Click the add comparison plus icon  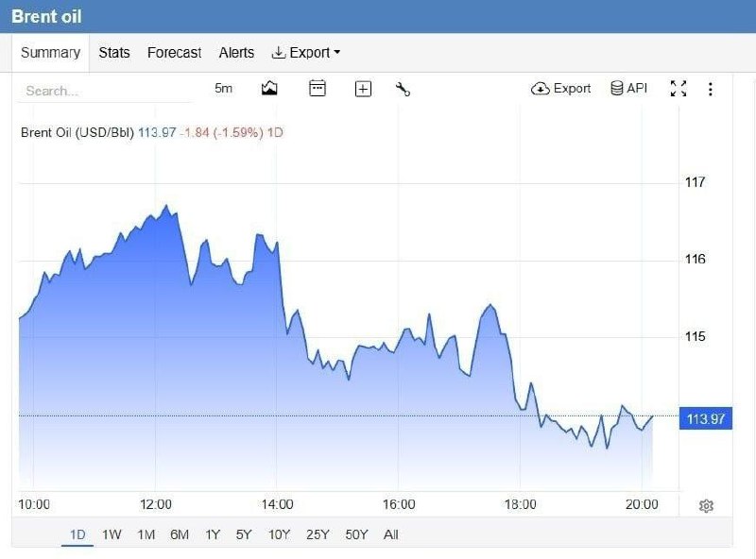click(x=363, y=89)
